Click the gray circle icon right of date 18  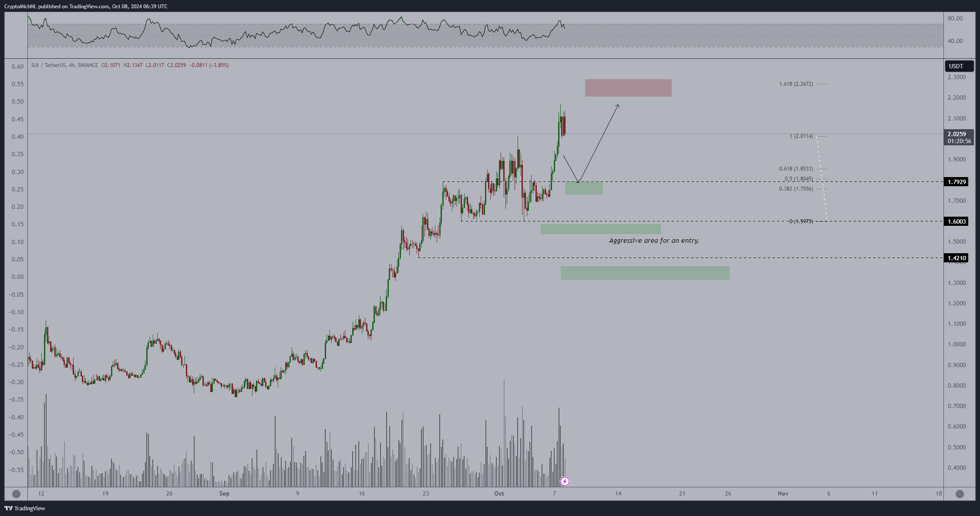pos(960,494)
